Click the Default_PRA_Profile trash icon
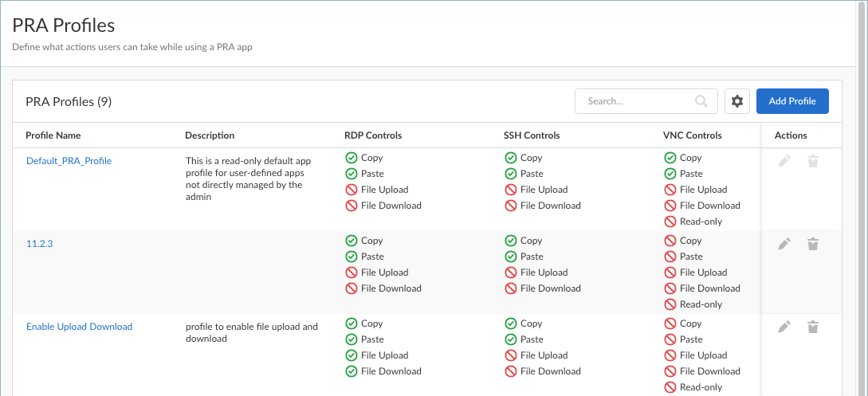868x396 pixels. point(813,161)
